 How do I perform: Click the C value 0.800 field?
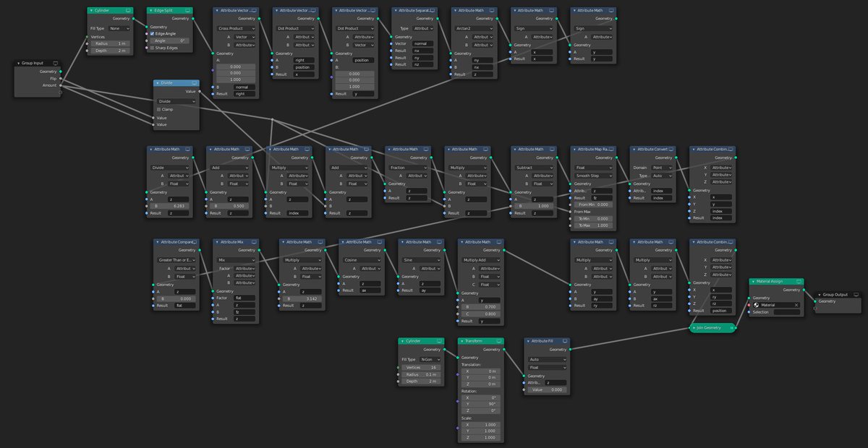pos(480,314)
